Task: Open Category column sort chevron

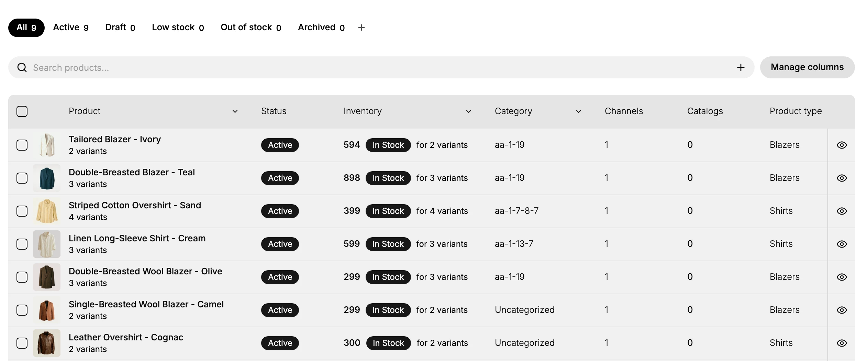Action: (x=579, y=111)
